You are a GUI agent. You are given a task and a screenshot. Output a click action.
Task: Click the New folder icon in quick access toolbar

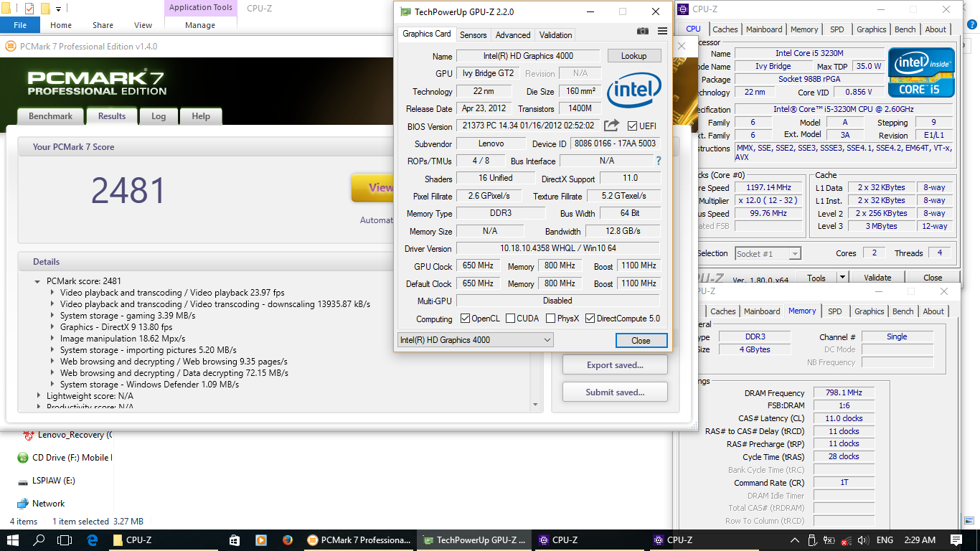[x=44, y=9]
